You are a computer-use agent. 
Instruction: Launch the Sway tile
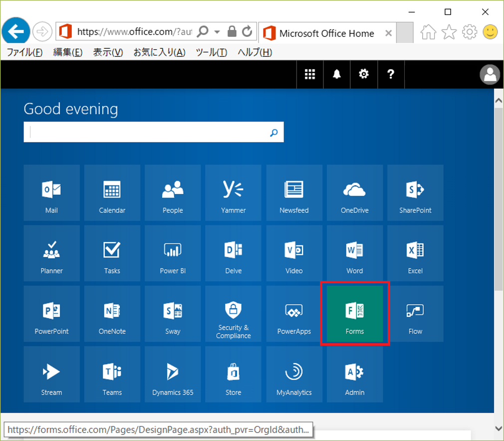coord(173,314)
